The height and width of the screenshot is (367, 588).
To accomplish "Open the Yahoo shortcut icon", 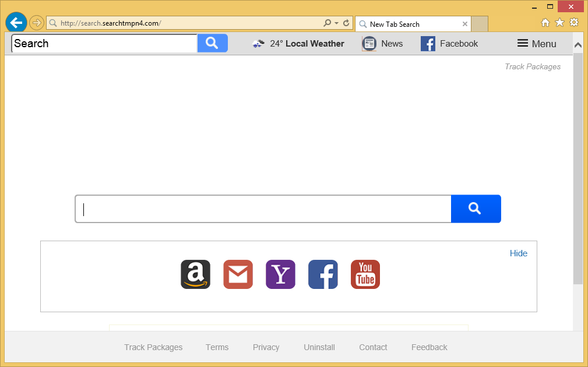I will (x=280, y=274).
